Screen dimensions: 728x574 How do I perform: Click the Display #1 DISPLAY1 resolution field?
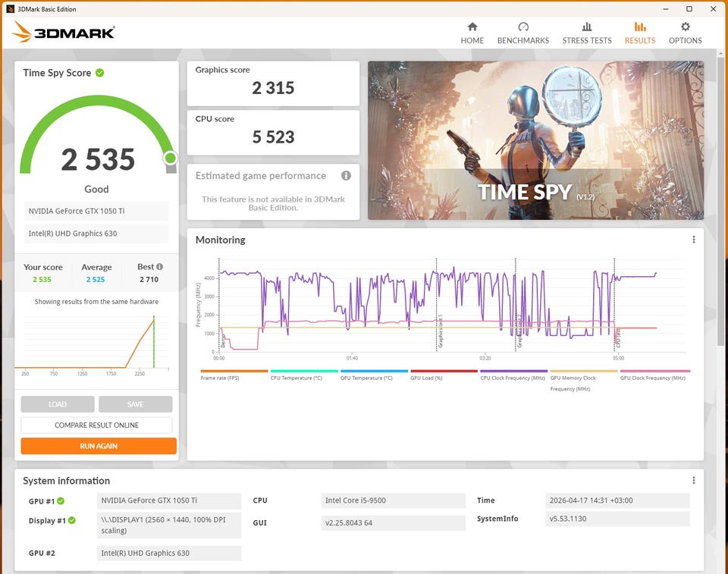169,525
